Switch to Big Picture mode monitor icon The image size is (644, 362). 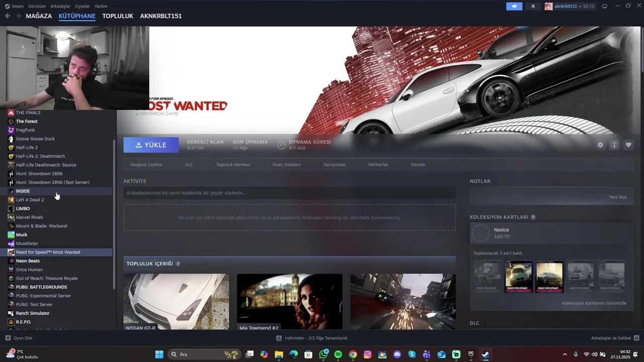point(605,6)
